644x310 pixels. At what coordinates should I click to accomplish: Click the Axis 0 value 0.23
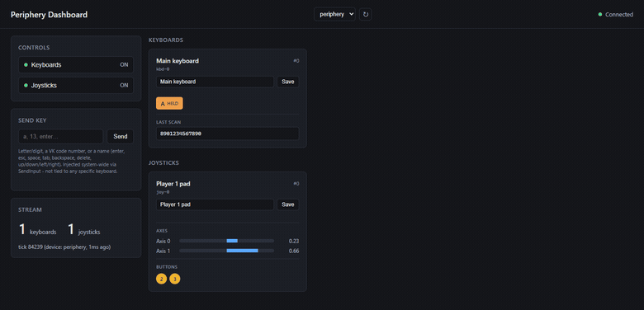tap(294, 241)
